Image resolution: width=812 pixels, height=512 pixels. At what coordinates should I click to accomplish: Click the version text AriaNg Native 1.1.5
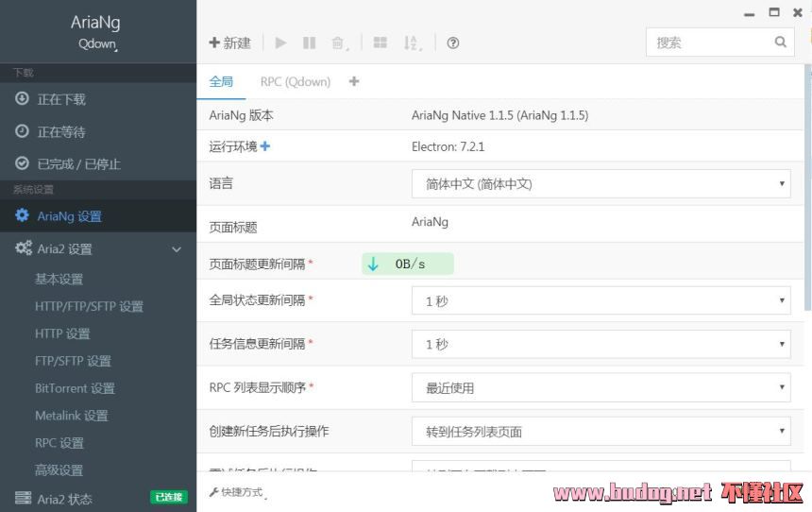pyautogui.click(x=499, y=115)
